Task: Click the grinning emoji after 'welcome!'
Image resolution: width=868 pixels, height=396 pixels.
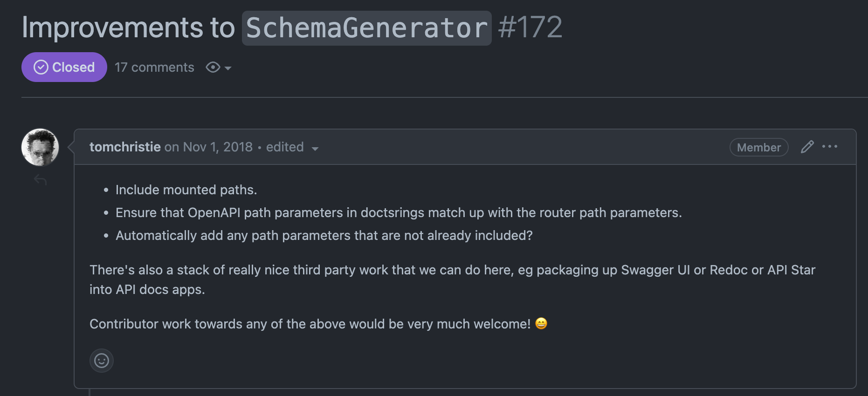Action: [x=541, y=323]
